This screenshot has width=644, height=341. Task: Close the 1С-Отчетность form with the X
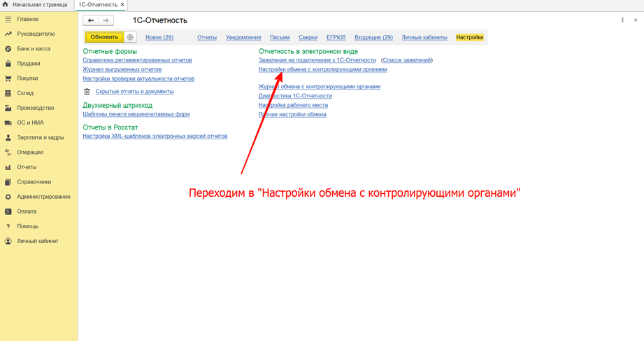tap(636, 20)
